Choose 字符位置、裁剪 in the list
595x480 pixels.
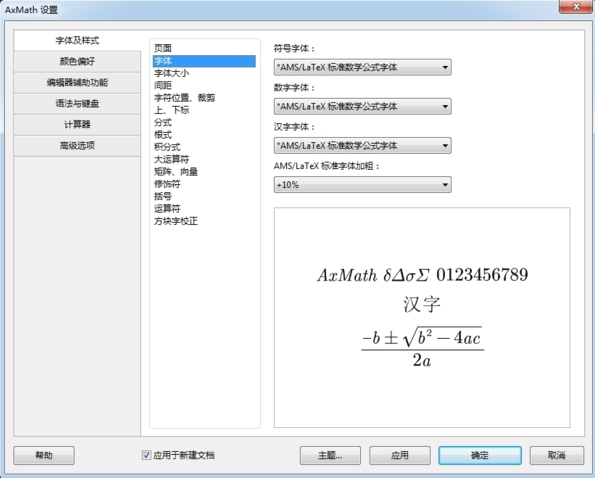pos(204,98)
